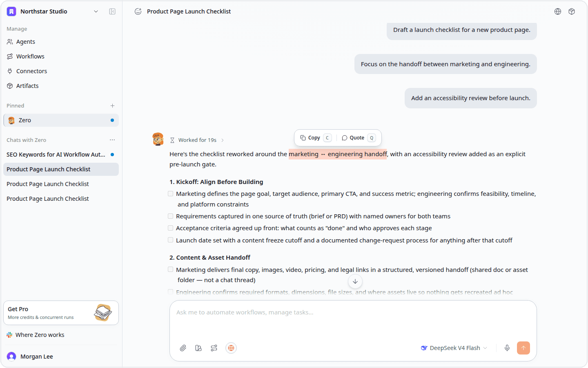The image size is (588, 368).
Task: Click the Northstar Studio workspace logo
Action: point(11,11)
